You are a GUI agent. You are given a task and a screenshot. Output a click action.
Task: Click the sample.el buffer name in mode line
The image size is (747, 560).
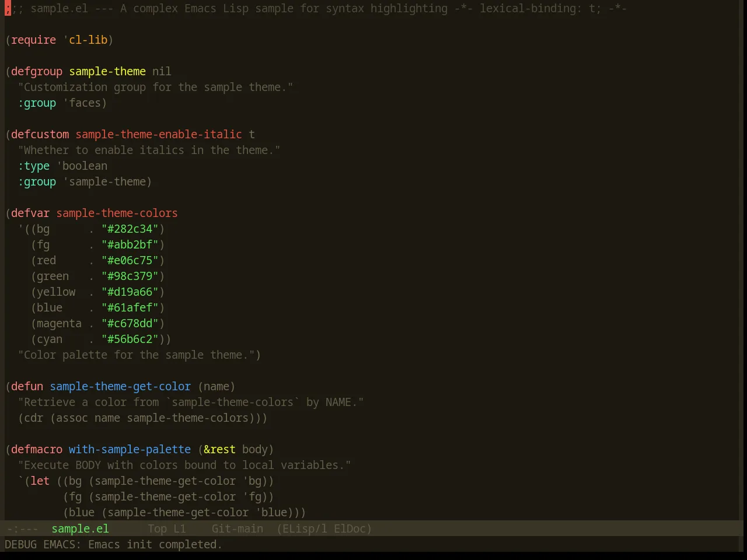[x=80, y=528]
